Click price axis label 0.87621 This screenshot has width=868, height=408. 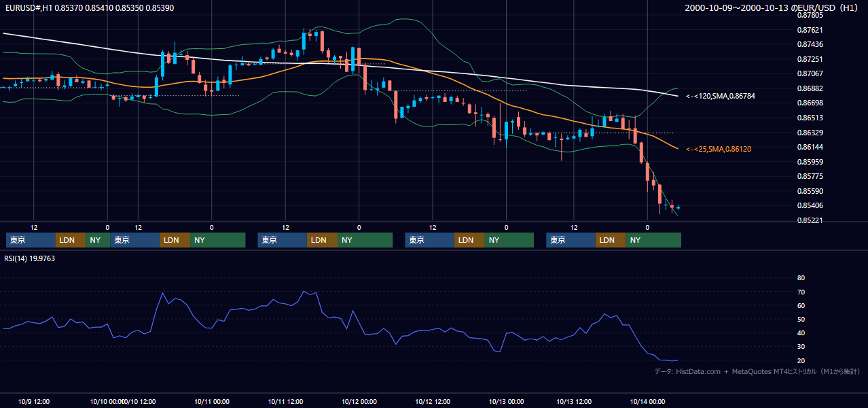point(810,30)
